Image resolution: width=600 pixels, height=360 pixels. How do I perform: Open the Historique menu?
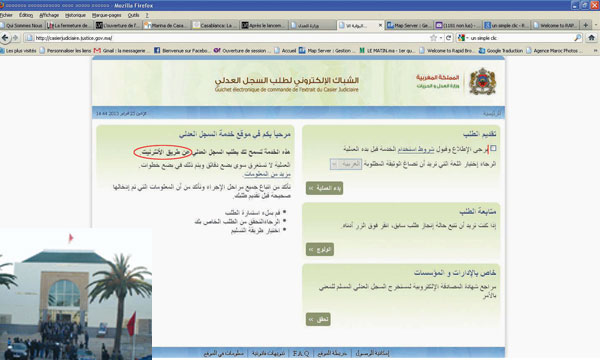75,15
